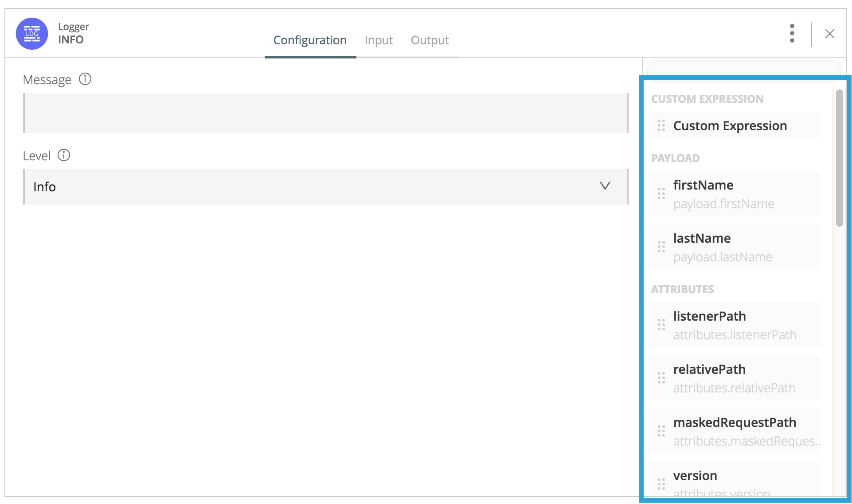Viewport: 852px width, 504px height.
Task: Click the drag handle beside Custom Expression
Action: point(661,125)
